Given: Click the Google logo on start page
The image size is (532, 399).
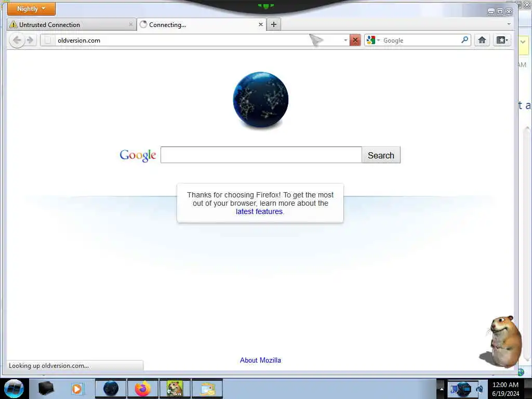Looking at the screenshot, I should (x=138, y=155).
